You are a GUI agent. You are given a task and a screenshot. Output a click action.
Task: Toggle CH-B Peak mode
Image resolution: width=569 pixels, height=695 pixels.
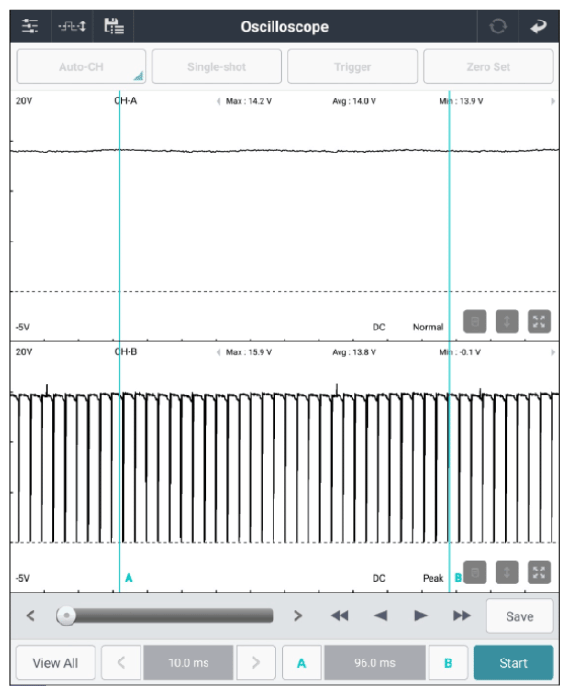pyautogui.click(x=433, y=578)
